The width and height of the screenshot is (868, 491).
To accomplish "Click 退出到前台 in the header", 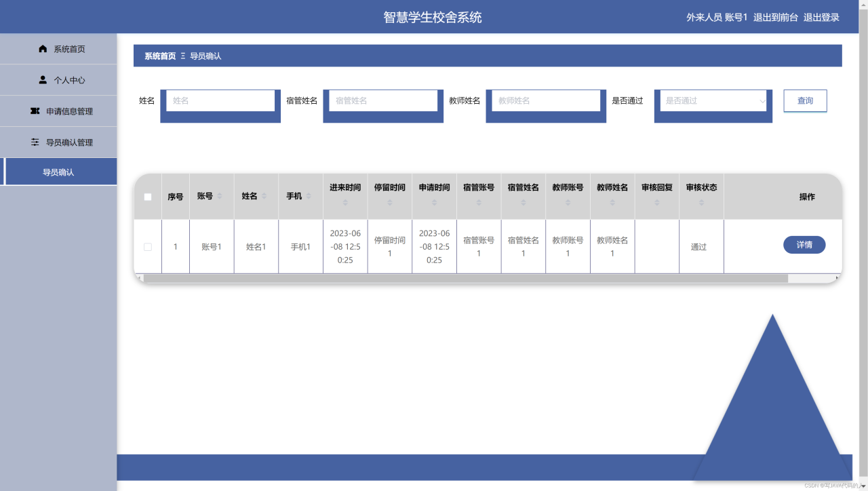I will (776, 17).
